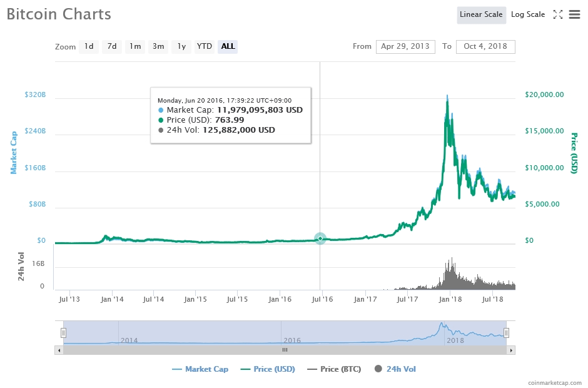Open the chart hamburger context menu
This screenshot has width=588, height=388.
tap(574, 14)
